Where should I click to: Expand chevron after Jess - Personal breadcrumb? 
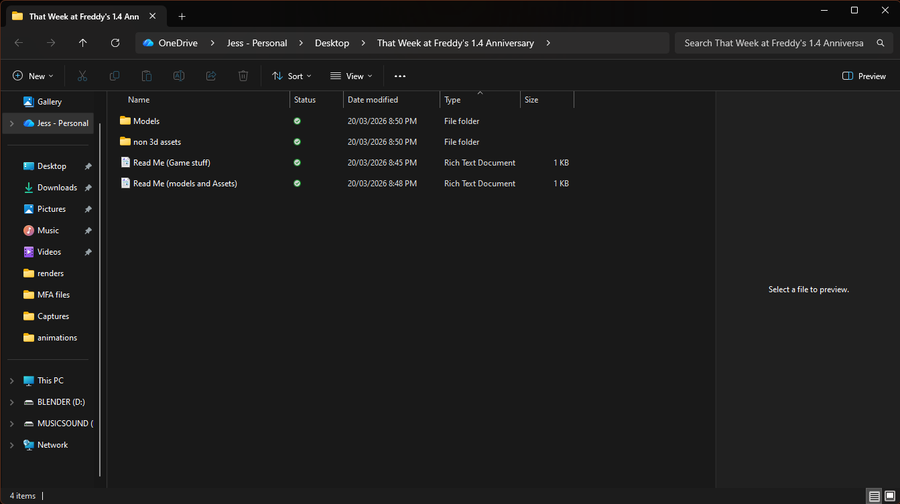(301, 43)
